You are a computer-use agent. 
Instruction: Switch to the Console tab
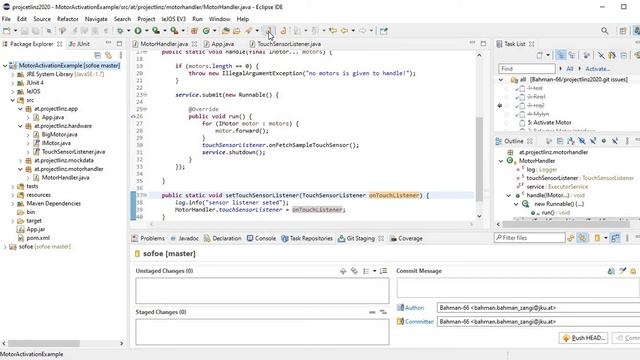(x=261, y=238)
